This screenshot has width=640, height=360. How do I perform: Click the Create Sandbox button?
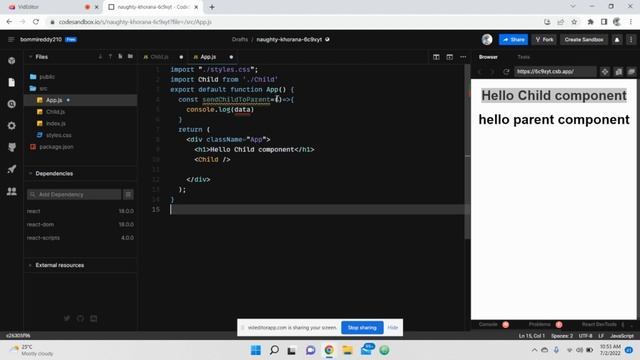(584, 40)
